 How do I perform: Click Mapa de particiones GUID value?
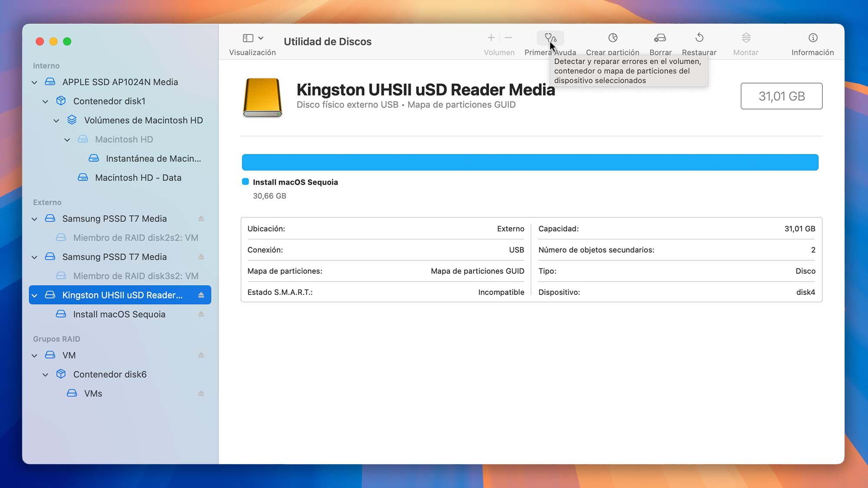(477, 271)
